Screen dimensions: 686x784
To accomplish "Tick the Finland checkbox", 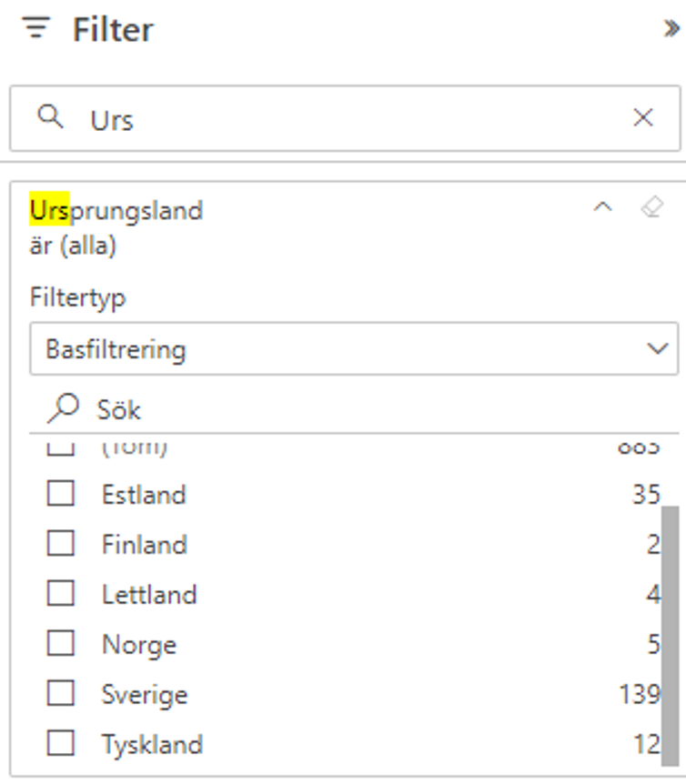I will point(61,544).
